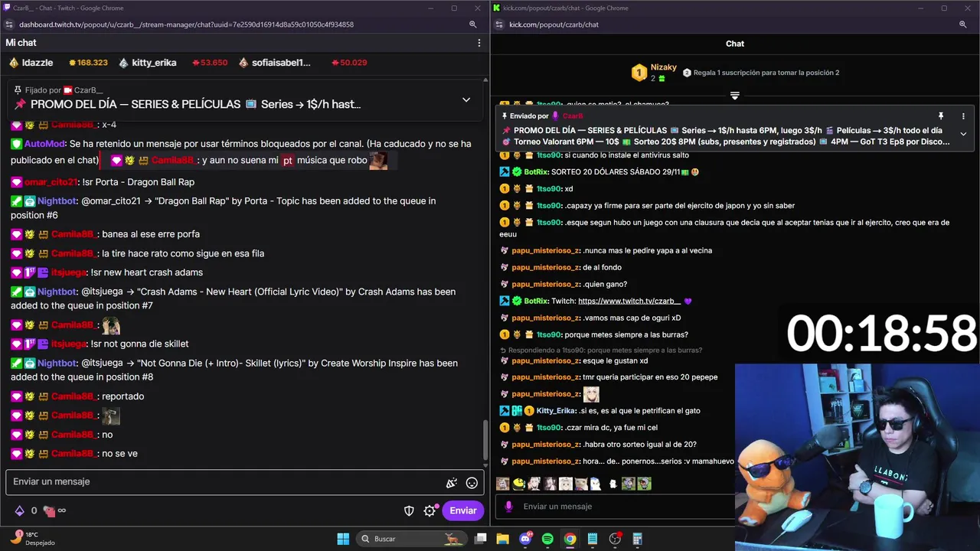Open the Nizaky top gifter entry
Screen dimensions: 980x551
point(655,73)
